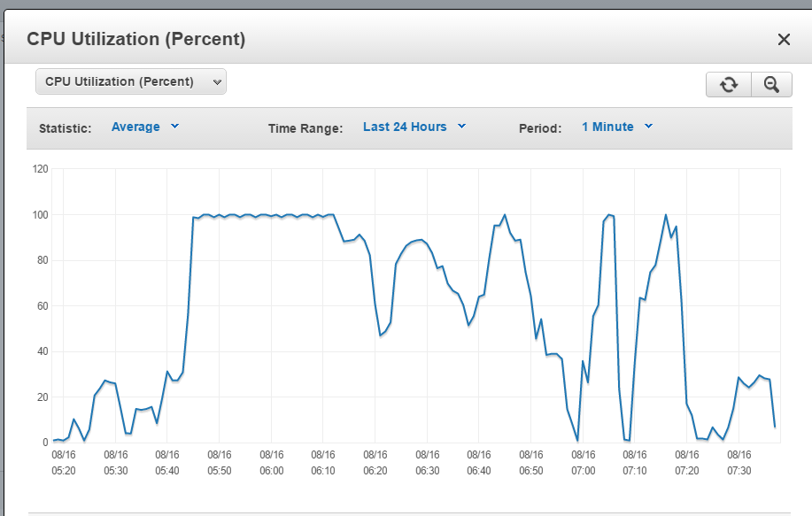Click the blue arrow next to Average
Image resolution: width=812 pixels, height=516 pixels.
(174, 127)
